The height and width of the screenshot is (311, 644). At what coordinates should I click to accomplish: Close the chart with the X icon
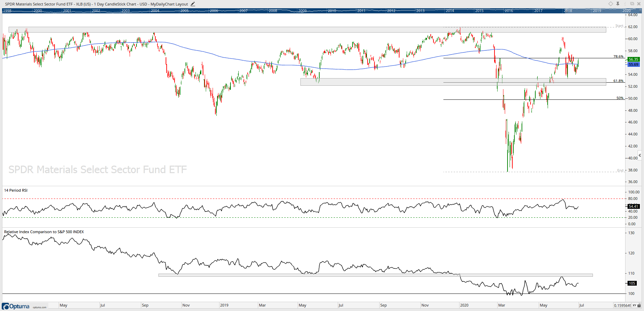click(x=639, y=4)
